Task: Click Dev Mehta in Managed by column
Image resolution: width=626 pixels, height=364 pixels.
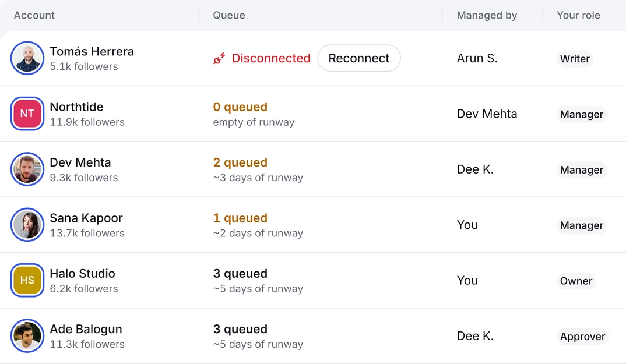Action: tap(487, 114)
